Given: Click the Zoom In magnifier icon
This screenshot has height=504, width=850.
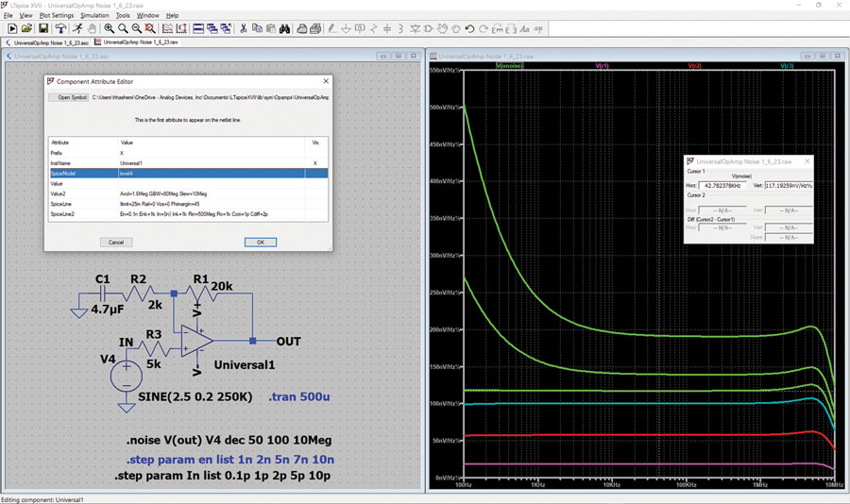Looking at the screenshot, I should [109, 28].
